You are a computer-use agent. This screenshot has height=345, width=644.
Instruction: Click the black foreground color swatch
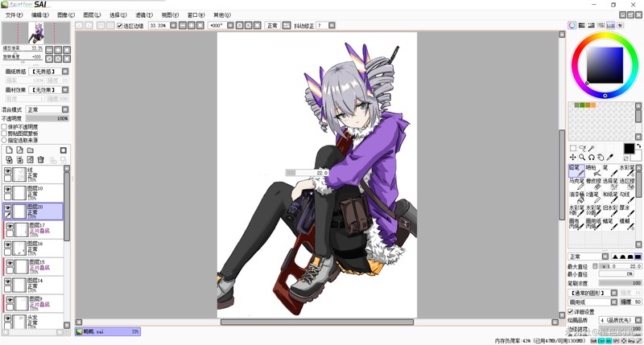629,149
